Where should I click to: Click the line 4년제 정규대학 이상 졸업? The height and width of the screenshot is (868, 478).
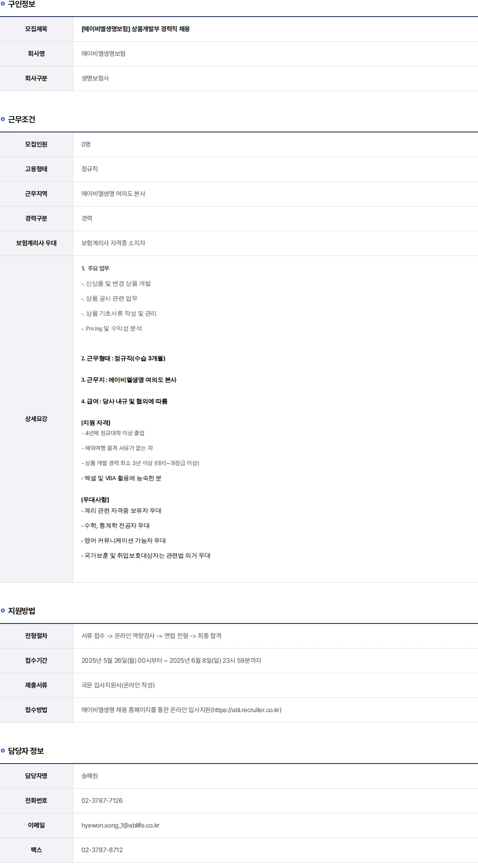113,433
